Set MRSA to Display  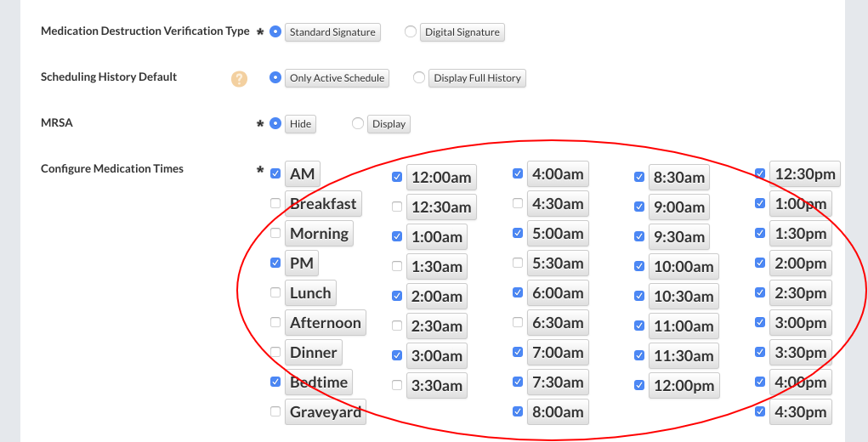coord(358,123)
